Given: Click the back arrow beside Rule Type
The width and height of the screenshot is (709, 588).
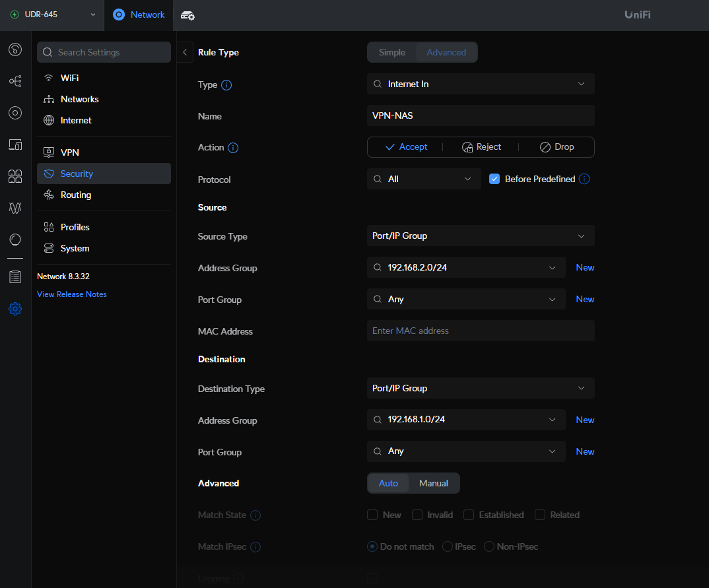Looking at the screenshot, I should pos(185,52).
